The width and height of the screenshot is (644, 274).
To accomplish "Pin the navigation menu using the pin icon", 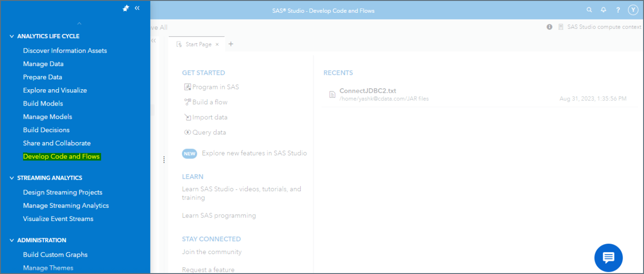I will click(126, 8).
